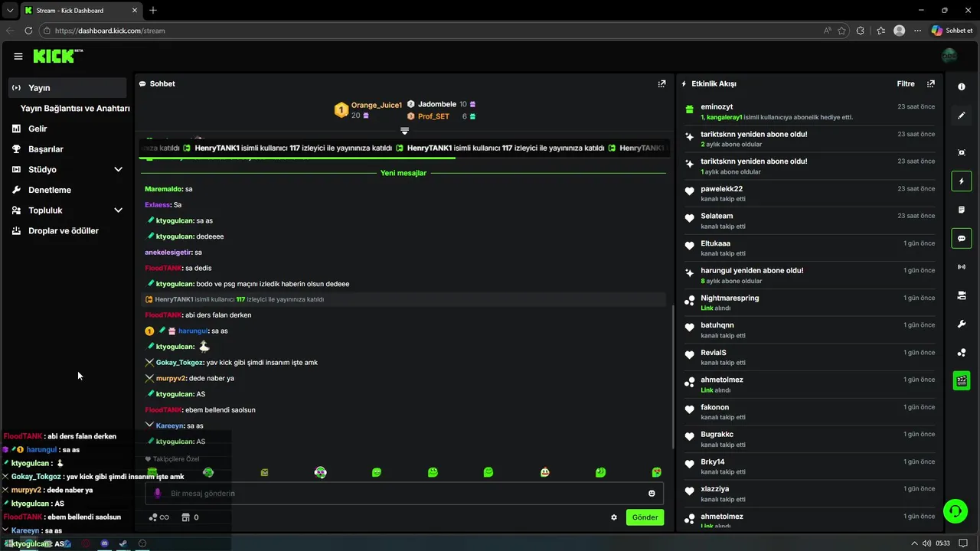Open Droplar ve ödüller sidebar item
The height and width of the screenshot is (551, 980).
[67, 230]
